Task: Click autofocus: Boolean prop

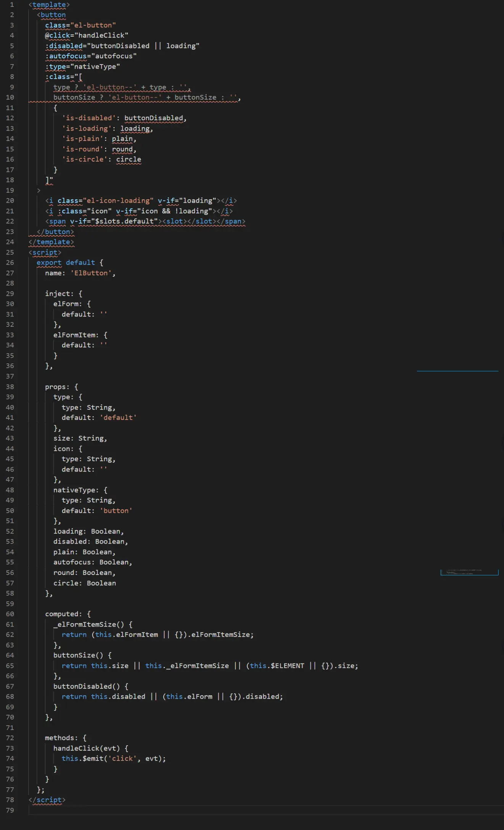Action: point(93,562)
